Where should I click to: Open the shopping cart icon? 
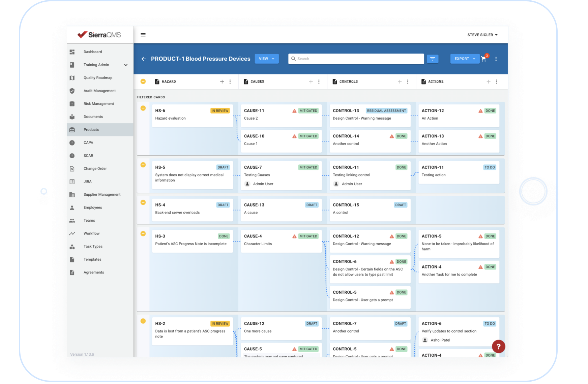[483, 59]
